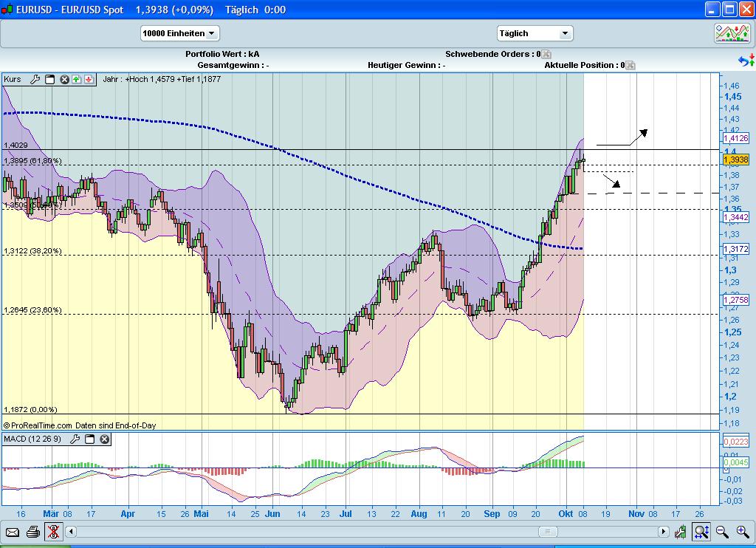Open MACD settings using its wrench icon
The height and width of the screenshot is (548, 756).
[x=75, y=439]
